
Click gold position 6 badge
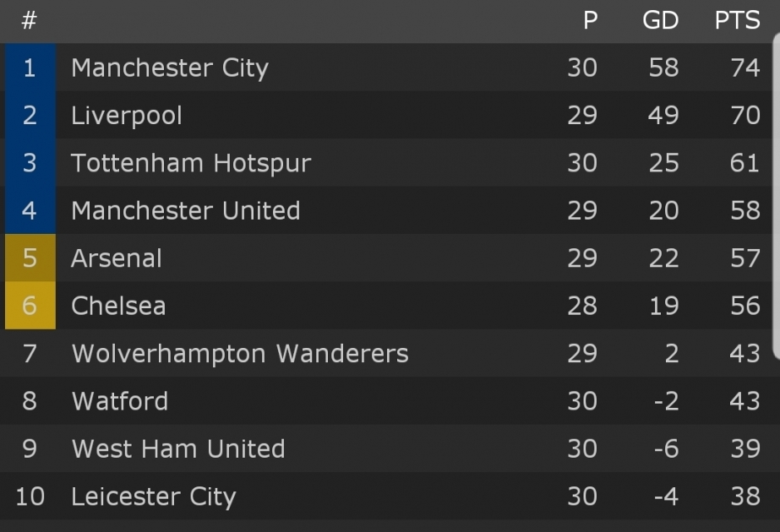pos(30,306)
